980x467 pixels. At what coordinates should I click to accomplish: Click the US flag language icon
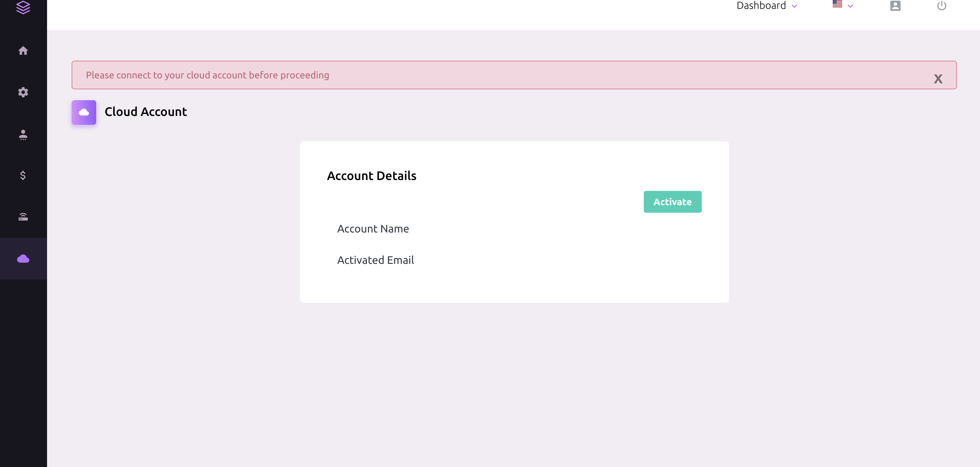[837, 4]
